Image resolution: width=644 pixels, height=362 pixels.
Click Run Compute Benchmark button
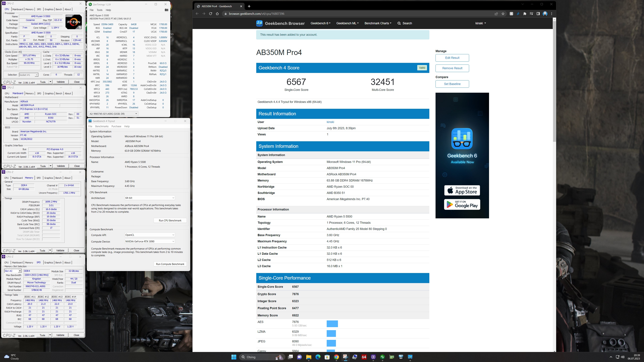[170, 264]
